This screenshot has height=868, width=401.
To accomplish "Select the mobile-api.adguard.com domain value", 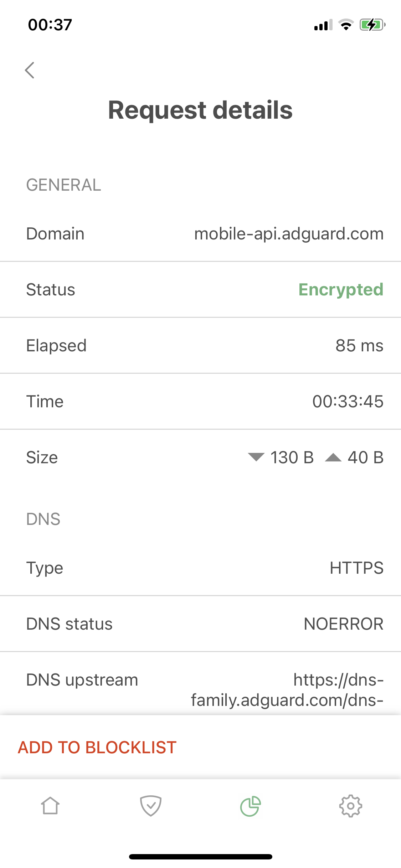I will coord(289,234).
